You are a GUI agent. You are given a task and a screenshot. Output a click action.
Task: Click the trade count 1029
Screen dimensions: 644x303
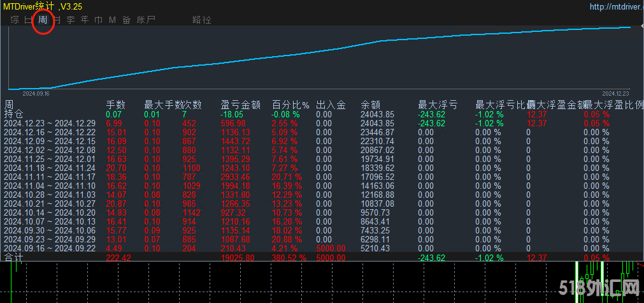click(x=191, y=186)
